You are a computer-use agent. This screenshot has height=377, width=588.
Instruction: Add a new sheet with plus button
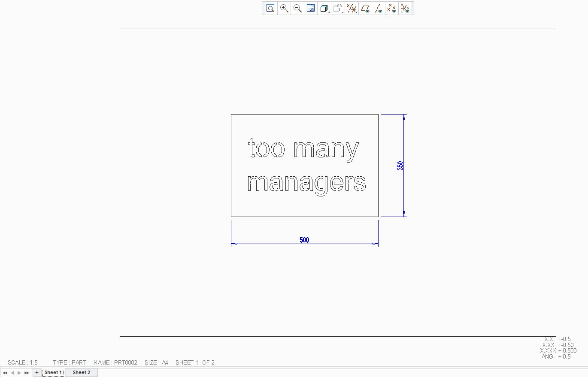click(x=37, y=372)
